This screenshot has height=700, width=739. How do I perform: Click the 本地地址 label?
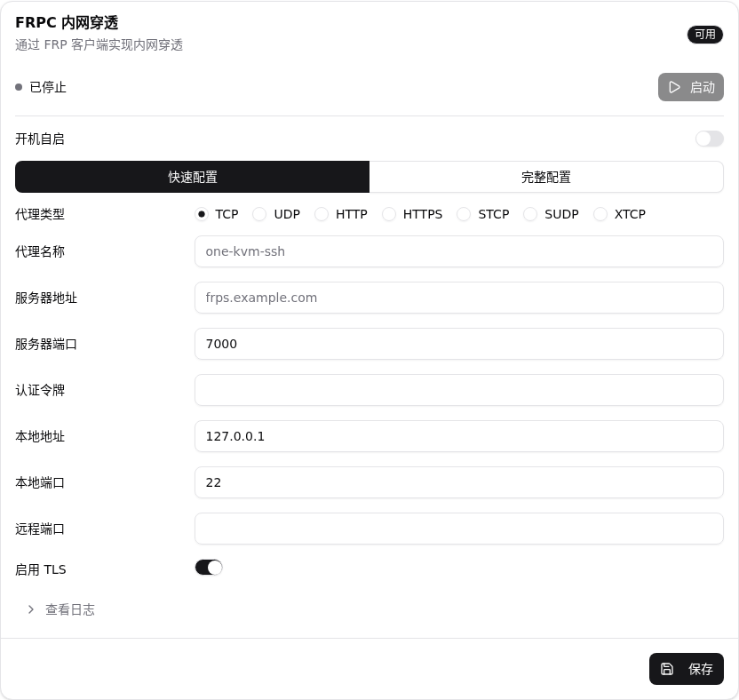[x=40, y=436]
